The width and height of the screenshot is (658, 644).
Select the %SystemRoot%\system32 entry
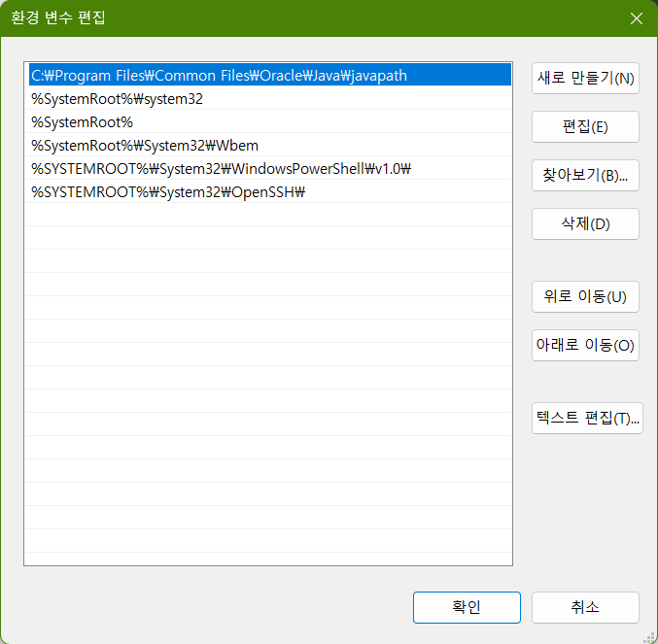[x=268, y=99]
